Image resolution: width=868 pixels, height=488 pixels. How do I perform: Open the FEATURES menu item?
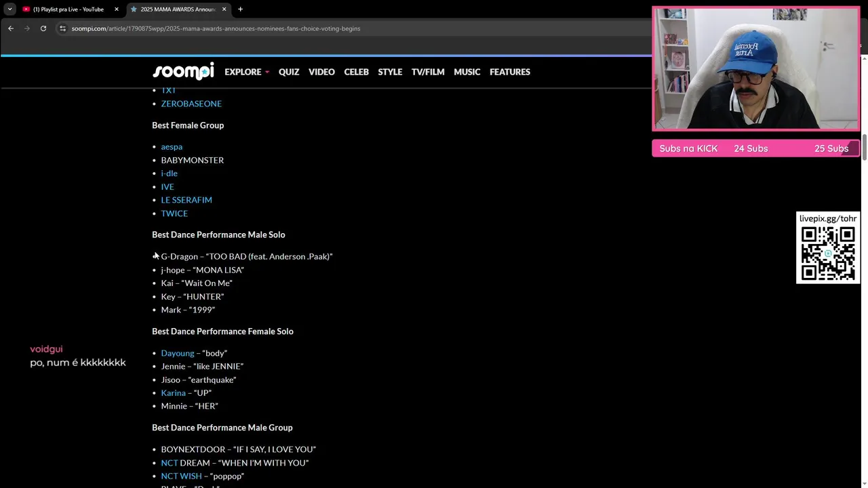[510, 72]
